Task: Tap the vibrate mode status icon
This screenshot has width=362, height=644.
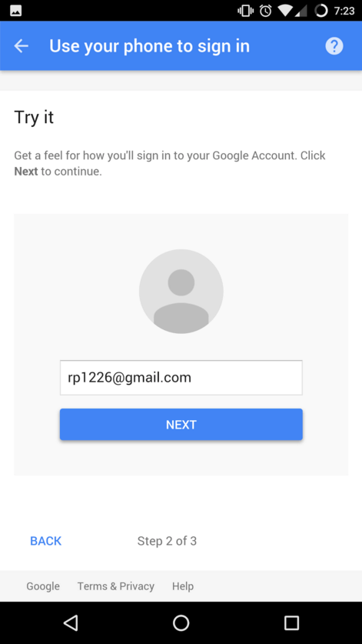Action: tap(245, 11)
